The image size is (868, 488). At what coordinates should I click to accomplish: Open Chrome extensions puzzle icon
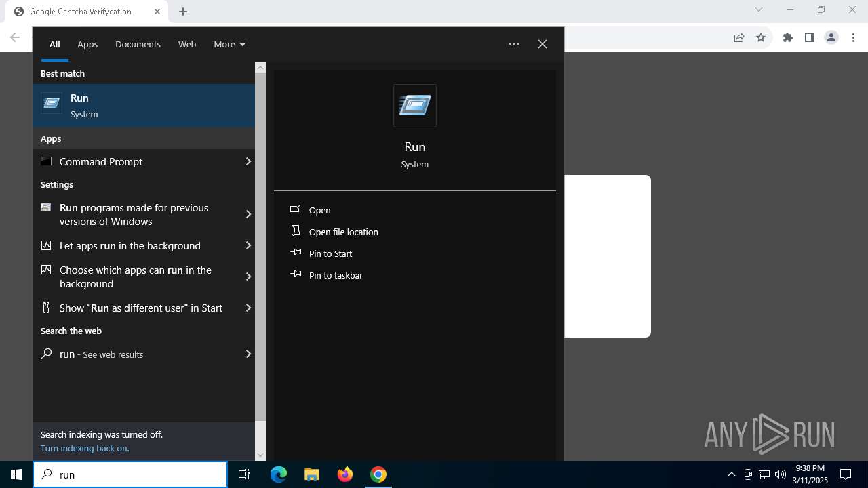[788, 37]
